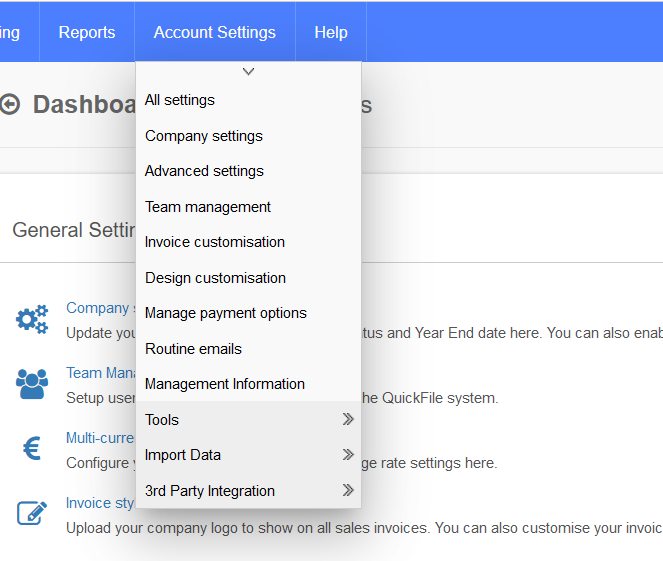Expand 3rd Party Integration submenu arrow

[x=348, y=490]
